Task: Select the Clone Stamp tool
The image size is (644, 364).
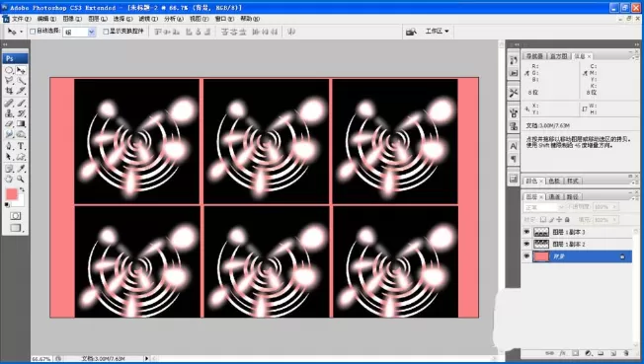Action: tap(9, 113)
